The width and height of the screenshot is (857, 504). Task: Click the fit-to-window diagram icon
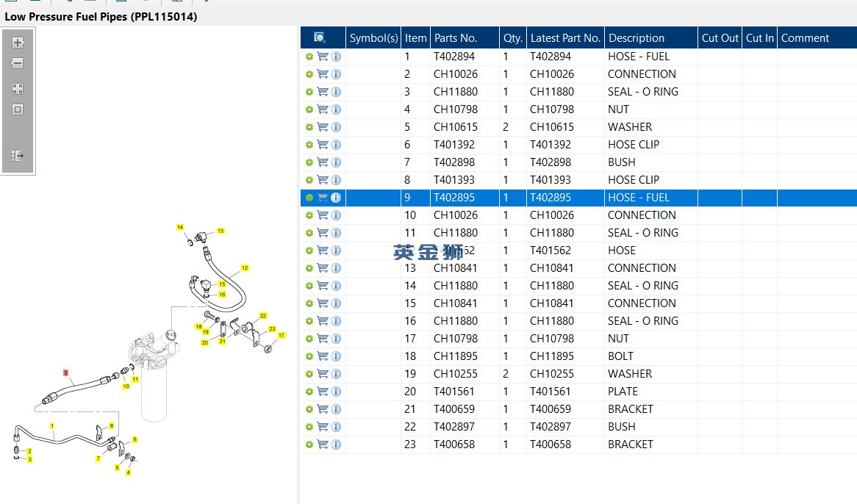point(18,109)
